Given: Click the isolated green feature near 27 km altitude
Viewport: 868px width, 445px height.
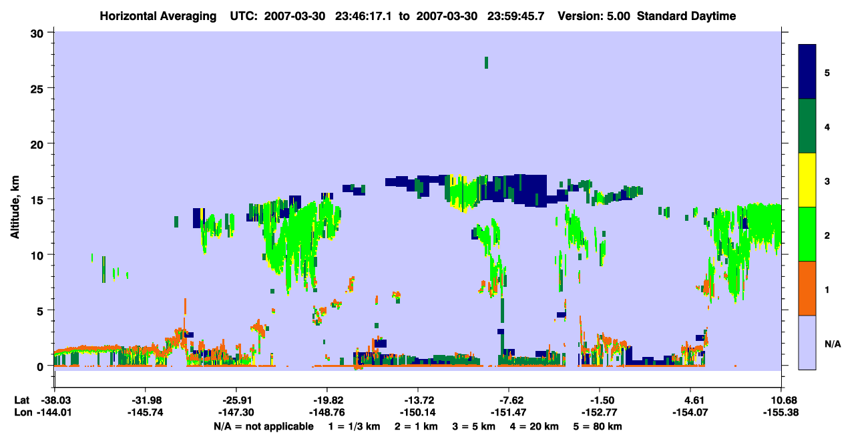Looking at the screenshot, I should pos(486,63).
